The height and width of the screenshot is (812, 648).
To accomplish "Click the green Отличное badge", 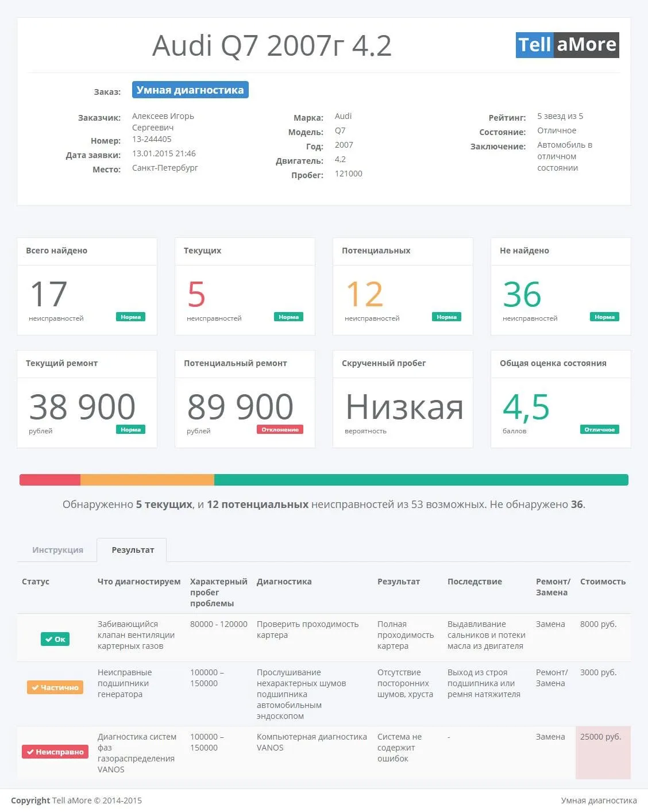I will 599,429.
